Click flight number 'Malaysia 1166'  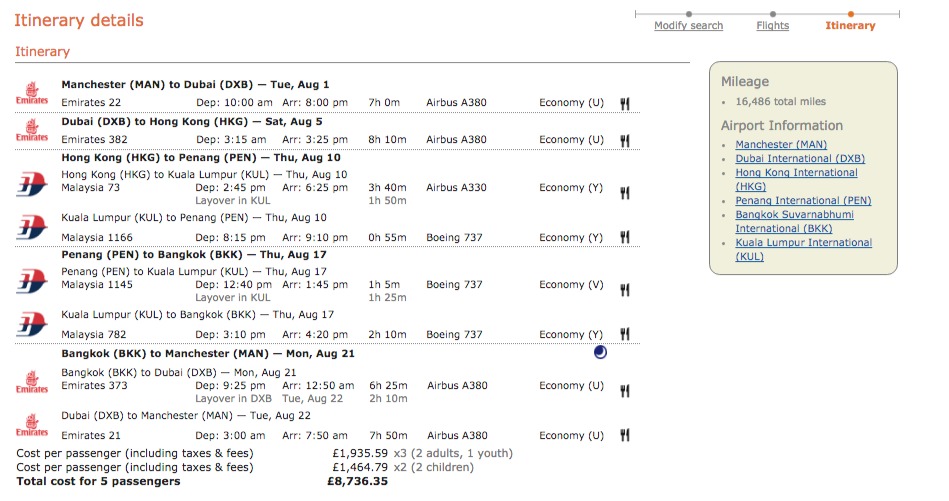96,237
